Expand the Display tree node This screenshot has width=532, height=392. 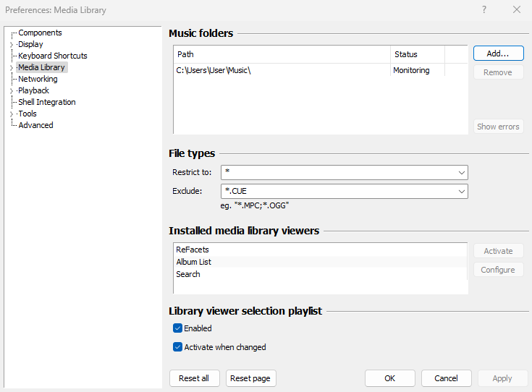tap(11, 45)
